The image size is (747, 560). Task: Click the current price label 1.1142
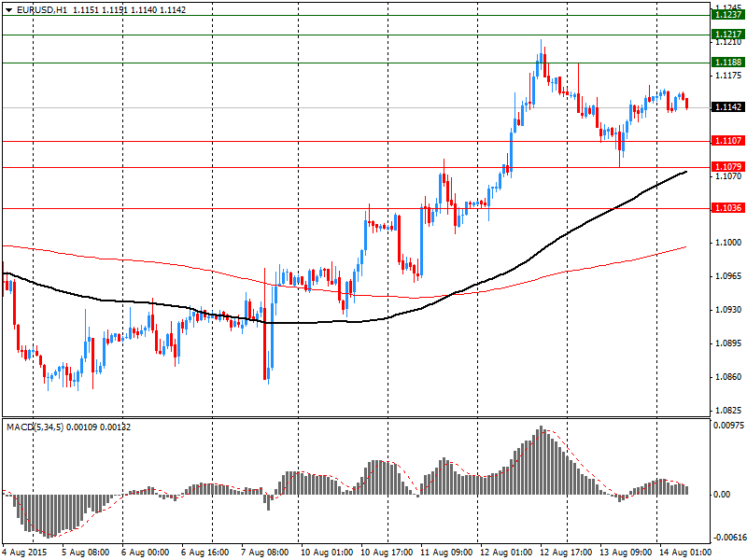pyautogui.click(x=728, y=107)
